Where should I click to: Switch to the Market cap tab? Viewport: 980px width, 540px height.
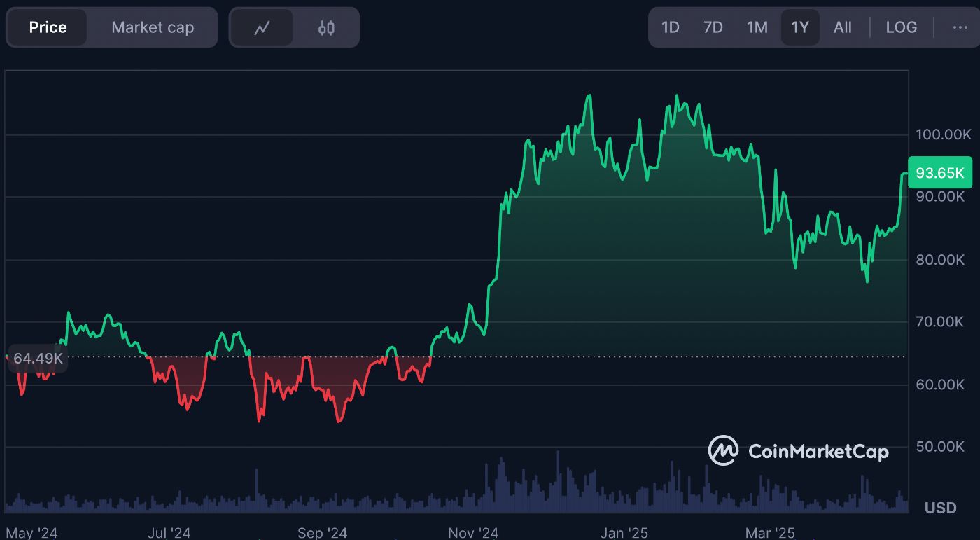(152, 27)
